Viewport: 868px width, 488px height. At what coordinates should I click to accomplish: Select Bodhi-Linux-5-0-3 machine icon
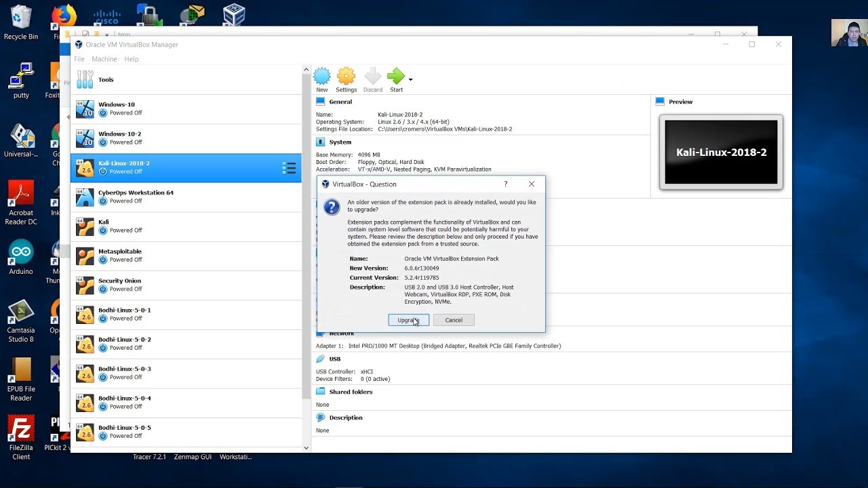coord(85,373)
